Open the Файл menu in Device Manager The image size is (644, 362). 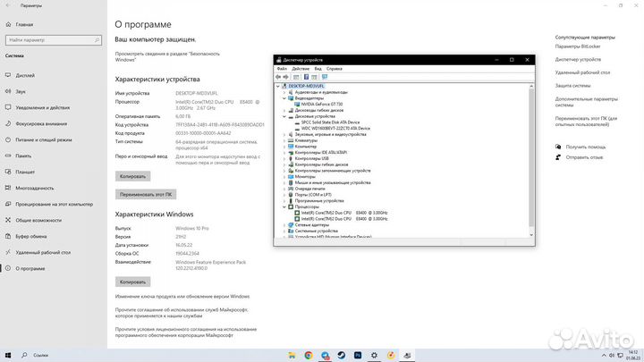[282, 68]
